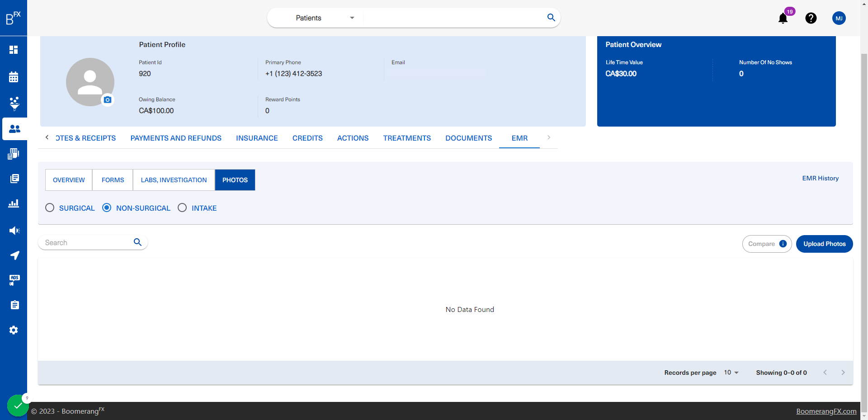This screenshot has width=868, height=420.
Task: Open the ADS icon in sidebar
Action: click(14, 280)
